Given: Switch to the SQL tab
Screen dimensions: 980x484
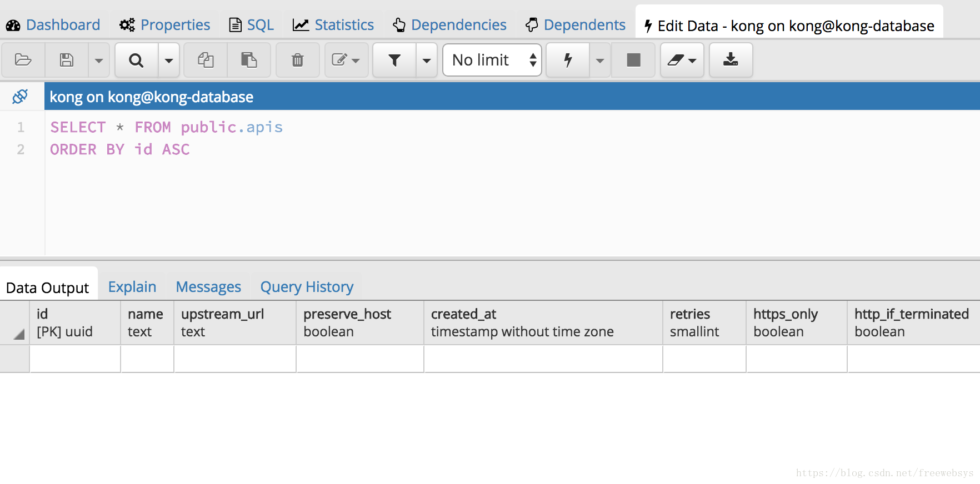Looking at the screenshot, I should (252, 25).
